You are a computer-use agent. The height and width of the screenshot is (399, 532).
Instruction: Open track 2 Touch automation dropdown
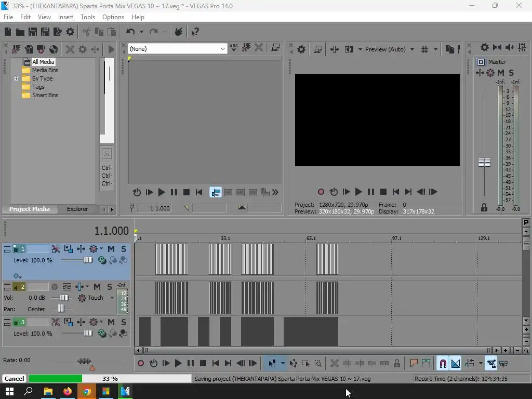pyautogui.click(x=112, y=298)
